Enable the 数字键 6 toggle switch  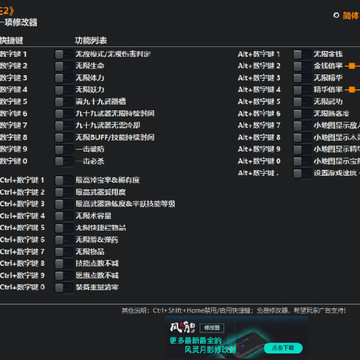coord(64,114)
